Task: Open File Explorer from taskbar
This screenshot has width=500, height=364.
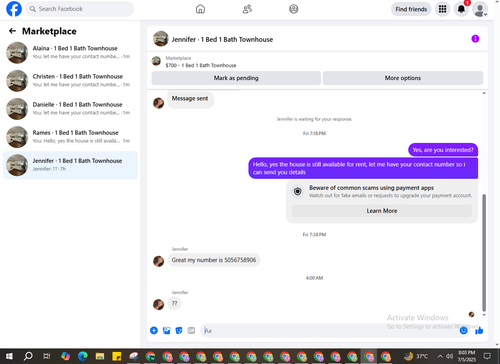Action: 100,356
